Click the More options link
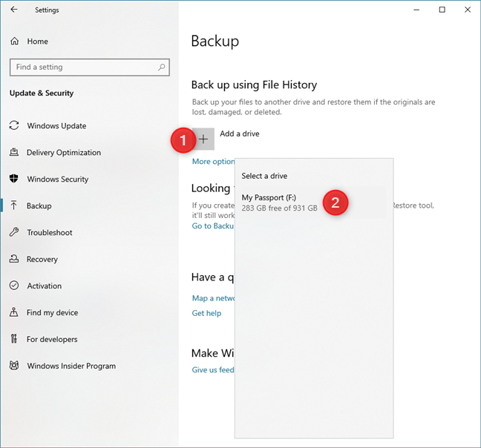This screenshot has height=448, width=481. (213, 162)
